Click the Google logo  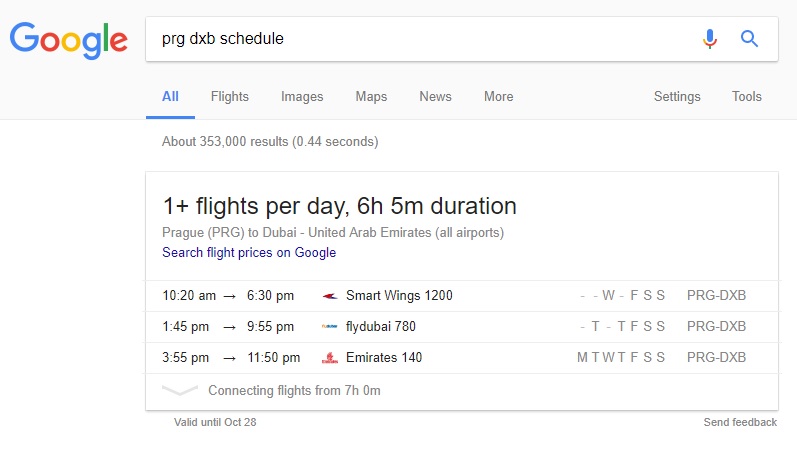[x=69, y=40]
